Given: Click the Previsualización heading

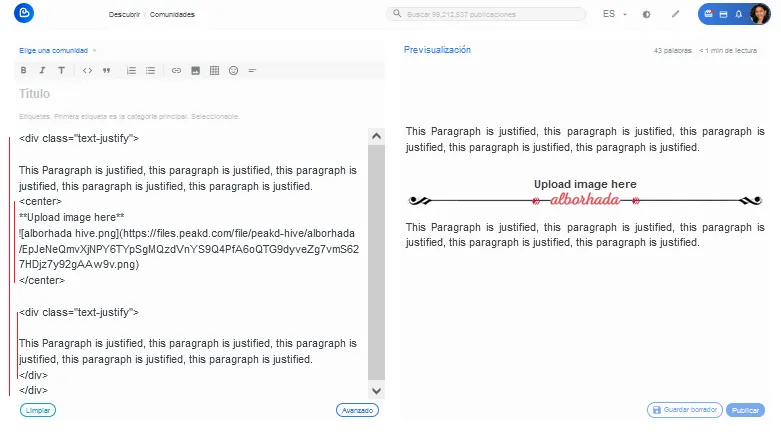Looking at the screenshot, I should [x=437, y=50].
